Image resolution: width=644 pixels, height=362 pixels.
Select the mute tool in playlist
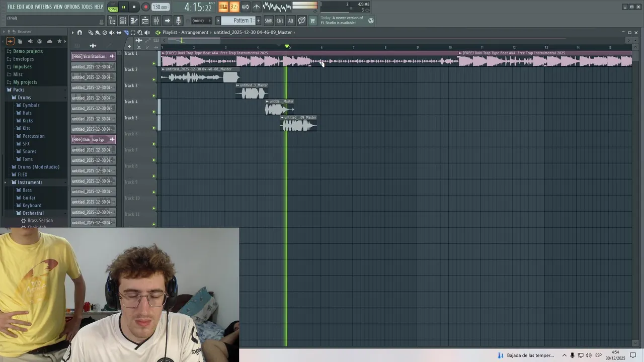click(112, 33)
